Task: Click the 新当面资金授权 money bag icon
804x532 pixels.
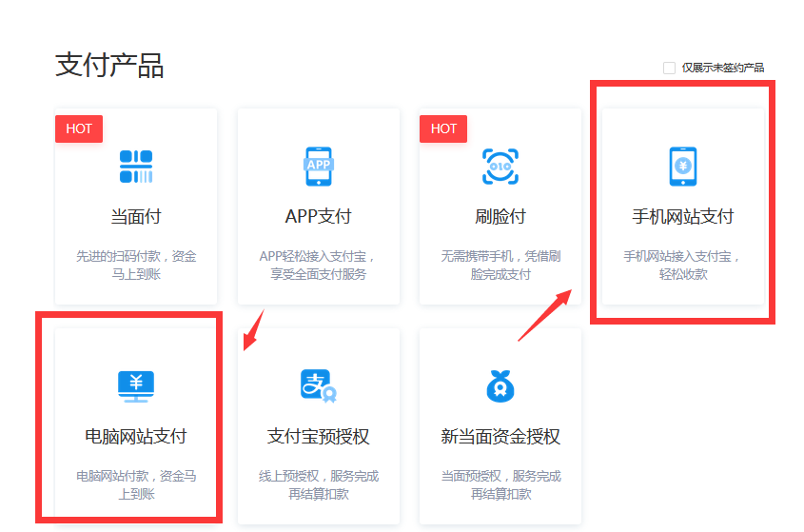Action: tap(500, 385)
